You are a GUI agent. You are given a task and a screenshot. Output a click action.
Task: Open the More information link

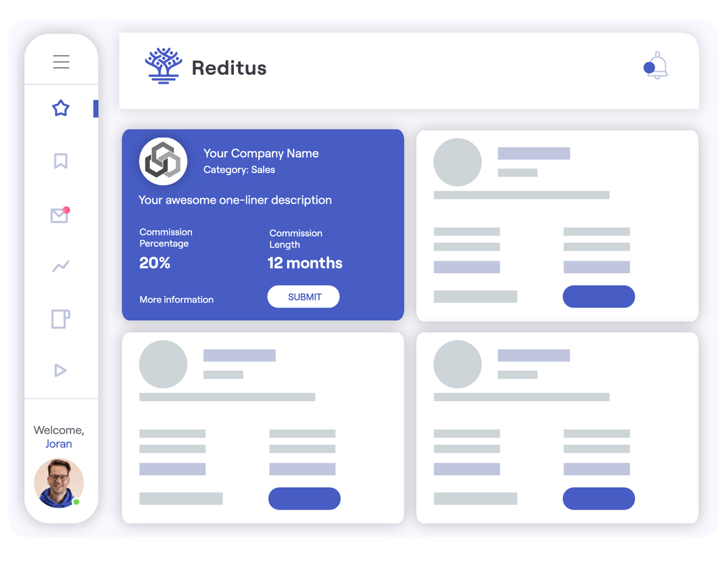176,299
